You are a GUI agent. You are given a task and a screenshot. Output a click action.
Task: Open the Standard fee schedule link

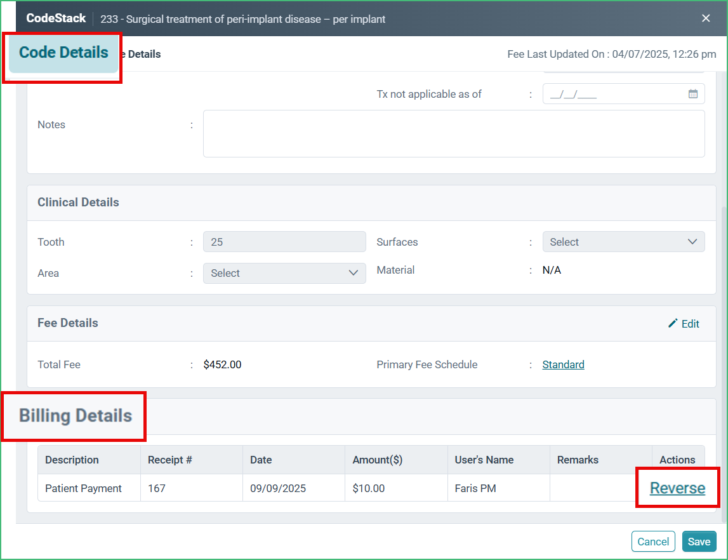(563, 364)
